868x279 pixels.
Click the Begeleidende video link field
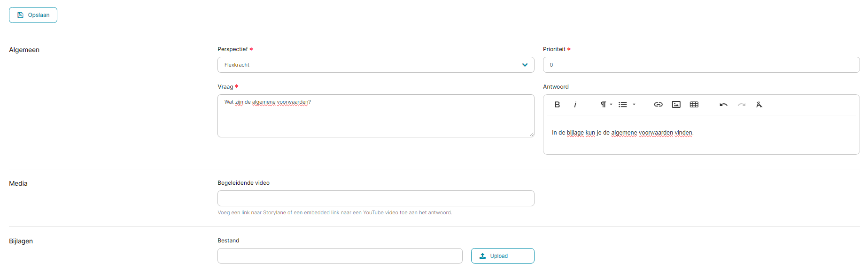(x=376, y=198)
